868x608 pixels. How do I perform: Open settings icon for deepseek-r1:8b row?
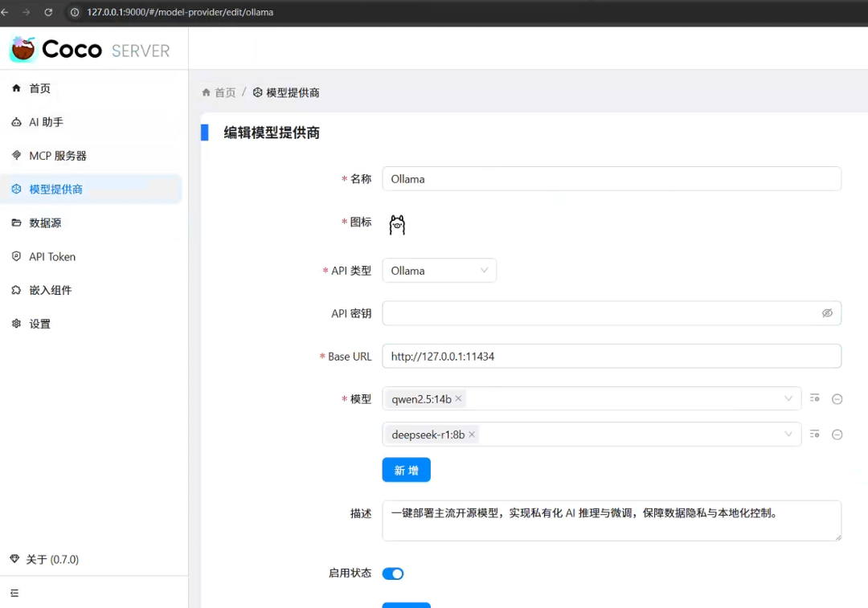(814, 435)
